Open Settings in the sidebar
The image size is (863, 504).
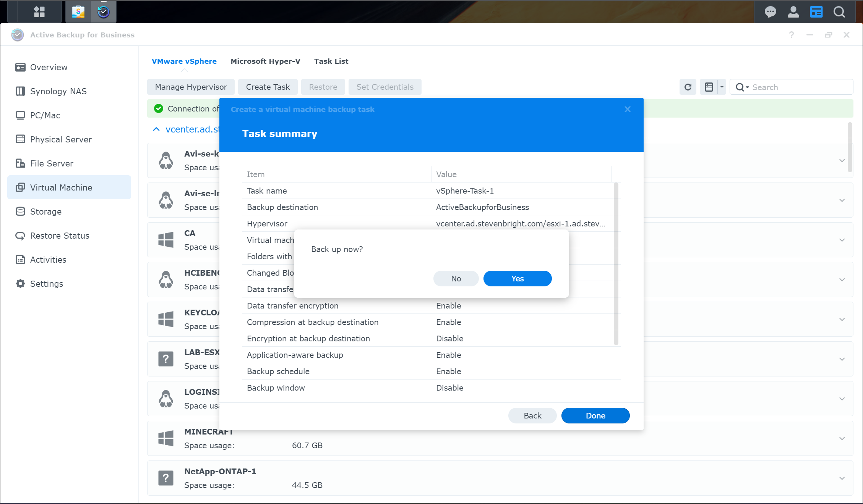(x=46, y=284)
